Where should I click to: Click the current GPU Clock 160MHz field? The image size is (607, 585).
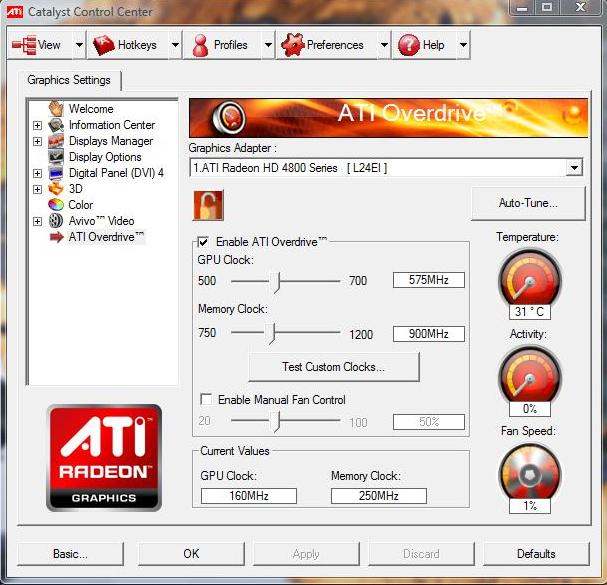(x=249, y=496)
